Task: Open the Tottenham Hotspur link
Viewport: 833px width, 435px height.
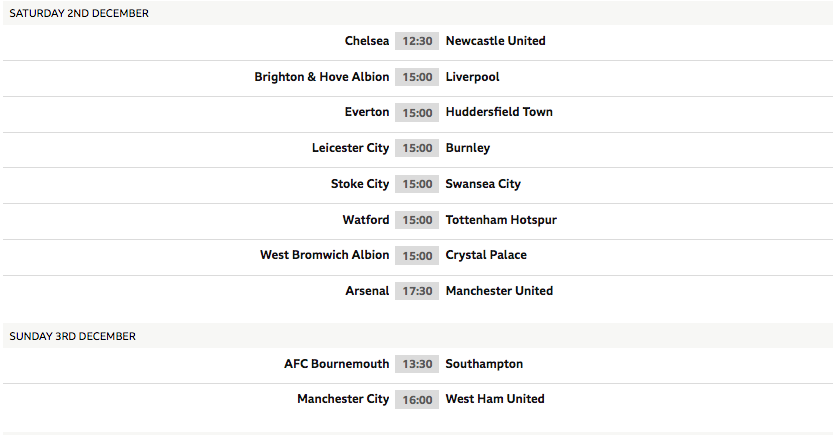Action: 501,220
